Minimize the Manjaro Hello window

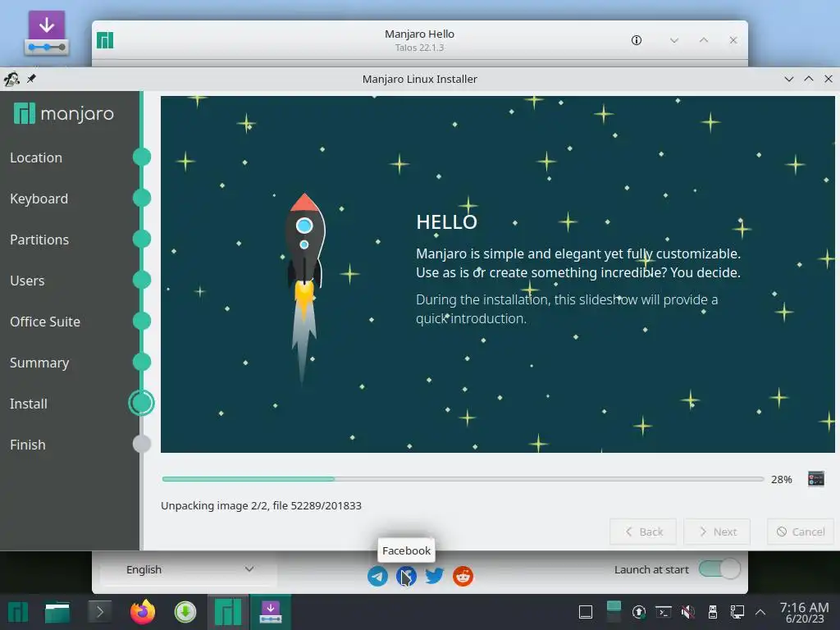click(x=674, y=40)
